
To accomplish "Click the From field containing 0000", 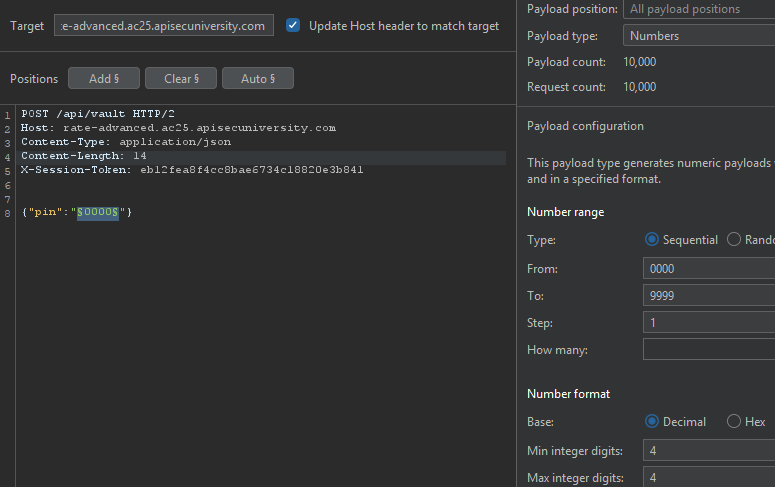I will pyautogui.click(x=709, y=268).
